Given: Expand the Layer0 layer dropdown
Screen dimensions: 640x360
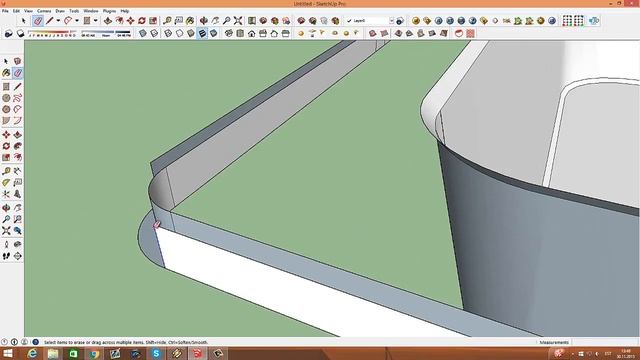Looking at the screenshot, I should [391, 20].
